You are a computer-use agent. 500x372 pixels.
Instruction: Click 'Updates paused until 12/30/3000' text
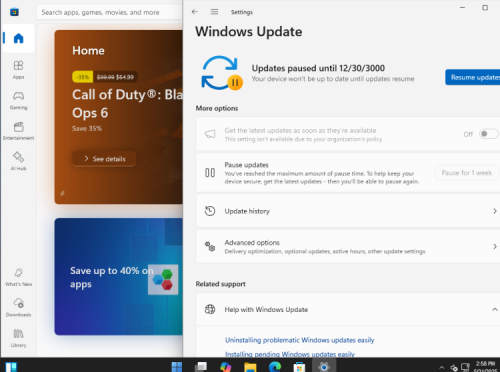click(318, 68)
